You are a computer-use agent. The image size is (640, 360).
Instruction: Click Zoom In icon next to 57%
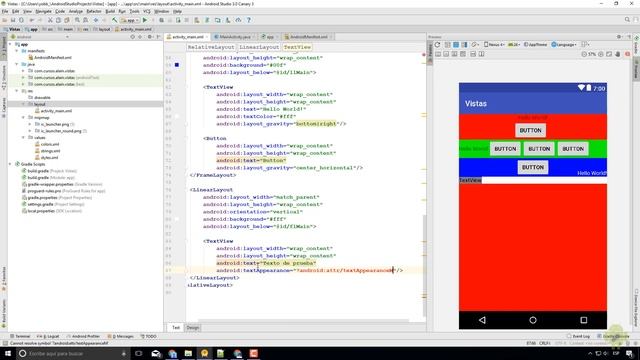(x=601, y=54)
